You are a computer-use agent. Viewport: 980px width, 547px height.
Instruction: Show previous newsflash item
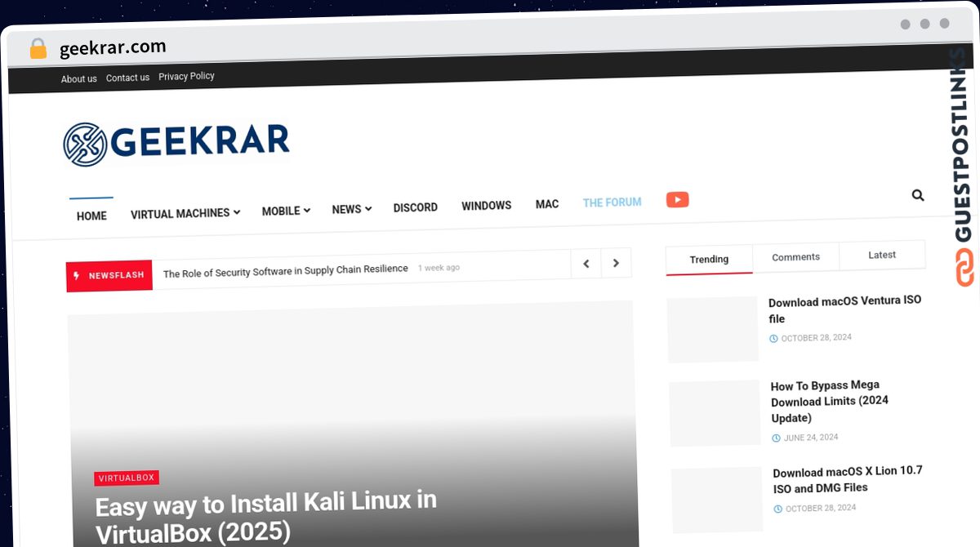(x=586, y=263)
